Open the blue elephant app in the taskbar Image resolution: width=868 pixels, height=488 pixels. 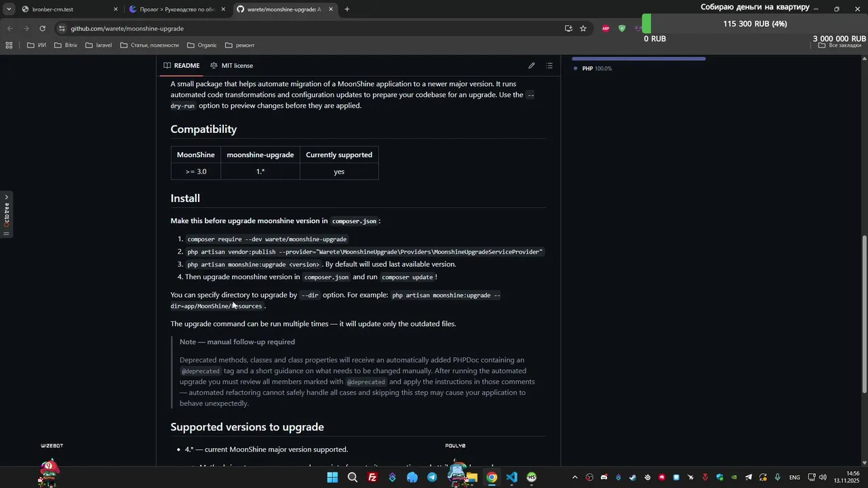click(x=412, y=477)
